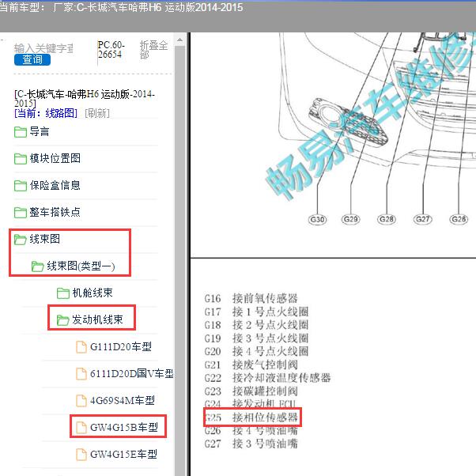Screen dimensions: 476x476
Task: Click the document icon for 6111D20D国V车型
Action: point(81,374)
